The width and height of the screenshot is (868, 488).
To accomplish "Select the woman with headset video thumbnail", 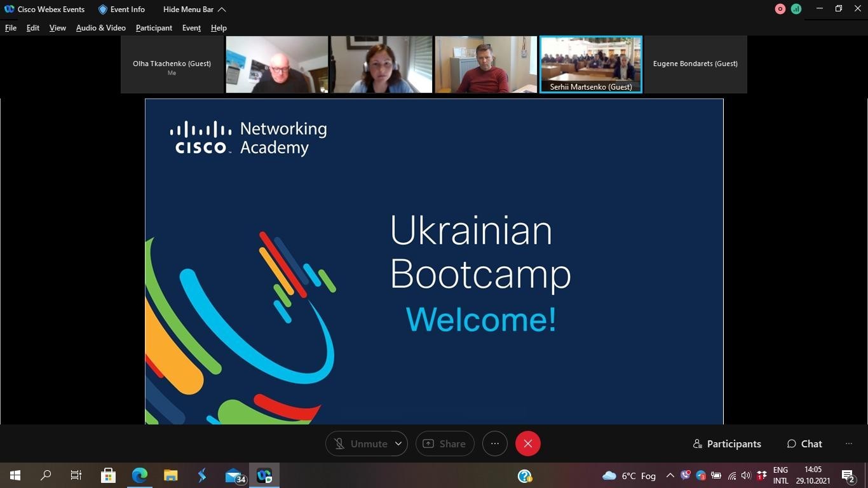I will (x=381, y=64).
